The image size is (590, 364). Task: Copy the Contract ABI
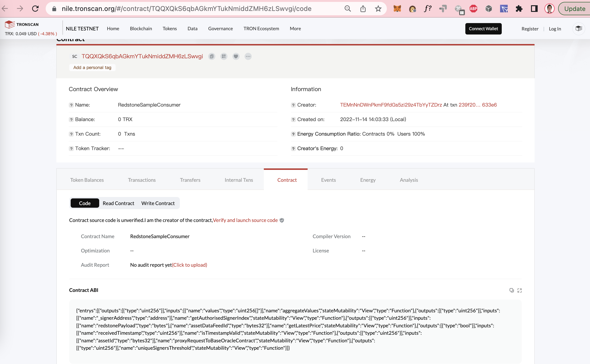coord(511,290)
